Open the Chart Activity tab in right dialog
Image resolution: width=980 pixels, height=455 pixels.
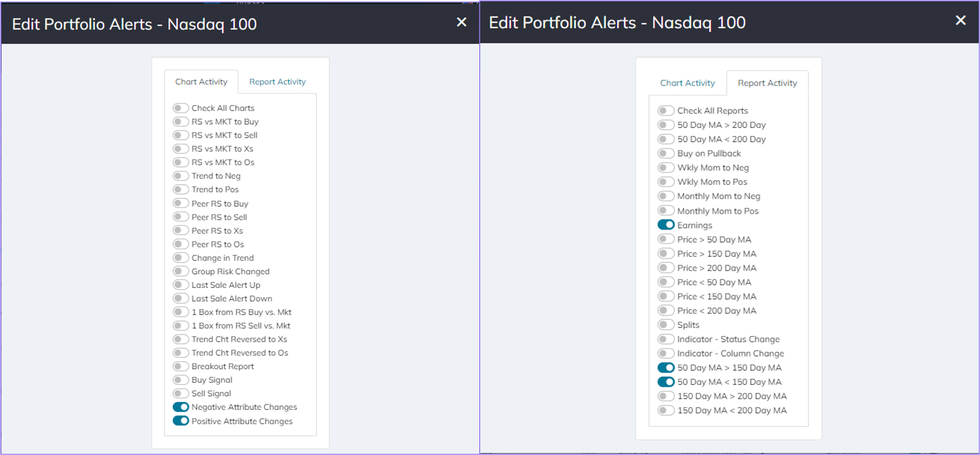pyautogui.click(x=687, y=83)
